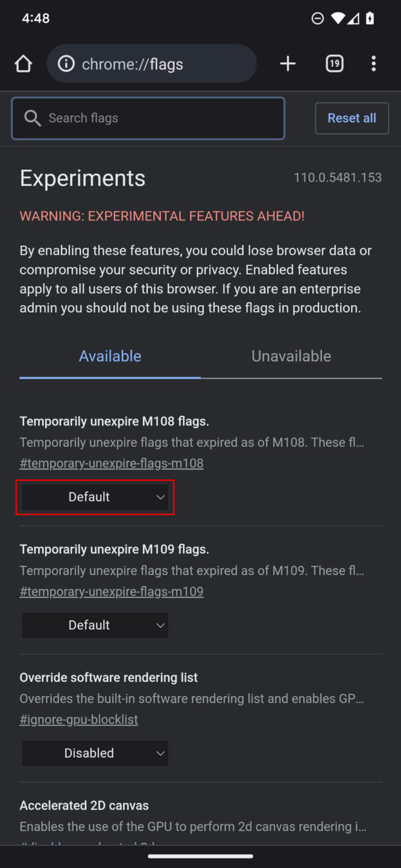Select the Available tab

click(x=110, y=356)
